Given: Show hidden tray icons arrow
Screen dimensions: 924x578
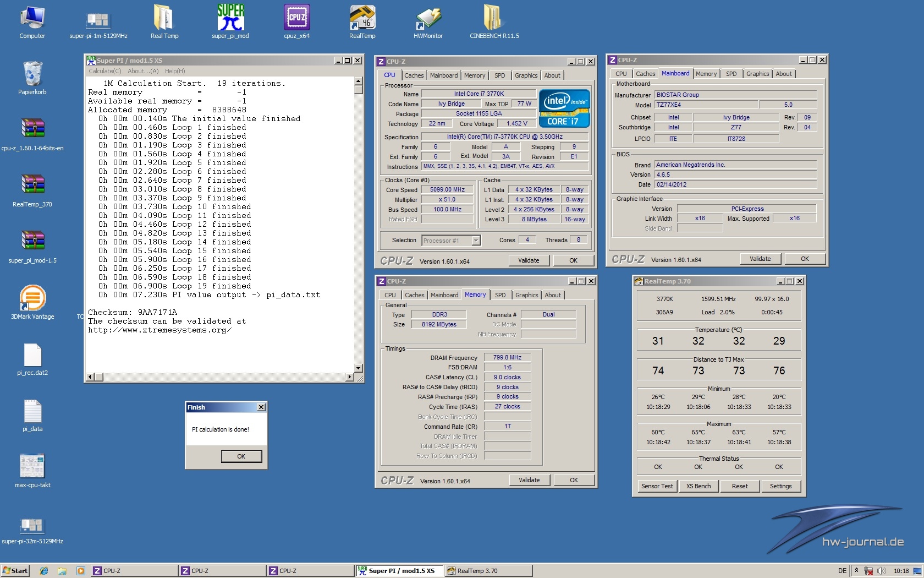Looking at the screenshot, I should pos(856,571).
